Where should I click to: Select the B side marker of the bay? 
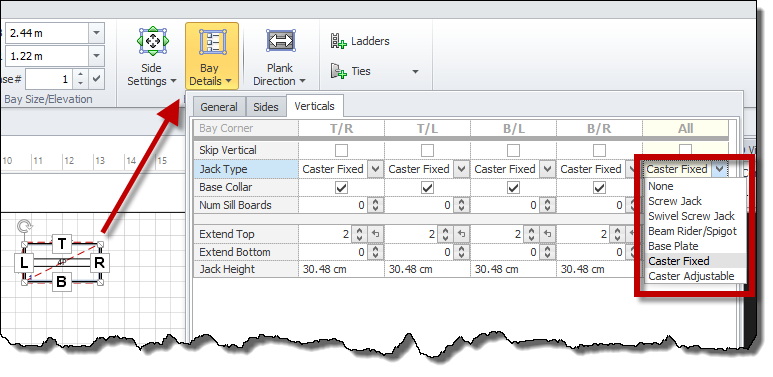(61, 282)
